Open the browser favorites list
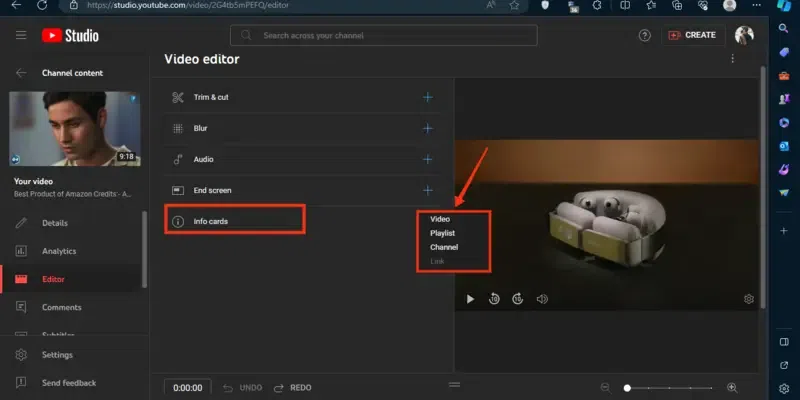800x400 pixels. click(x=651, y=5)
